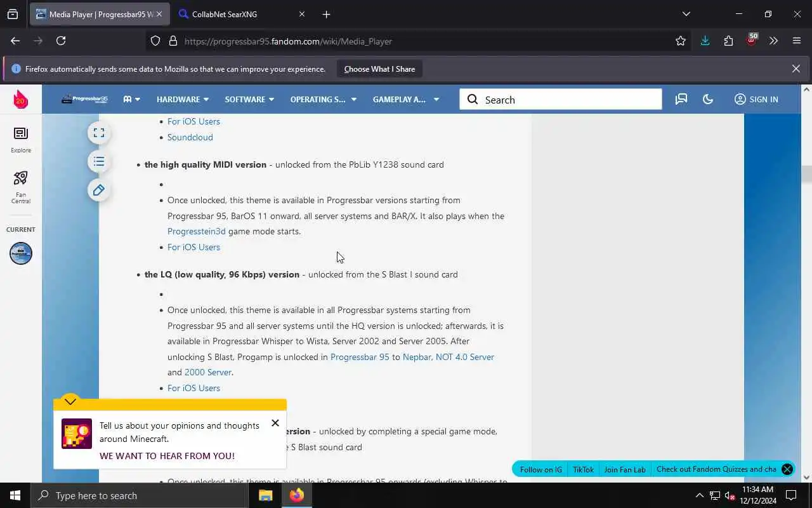Screen dimensions: 812x508
Task: Close the Minecraft survey popup
Action: coord(275,423)
